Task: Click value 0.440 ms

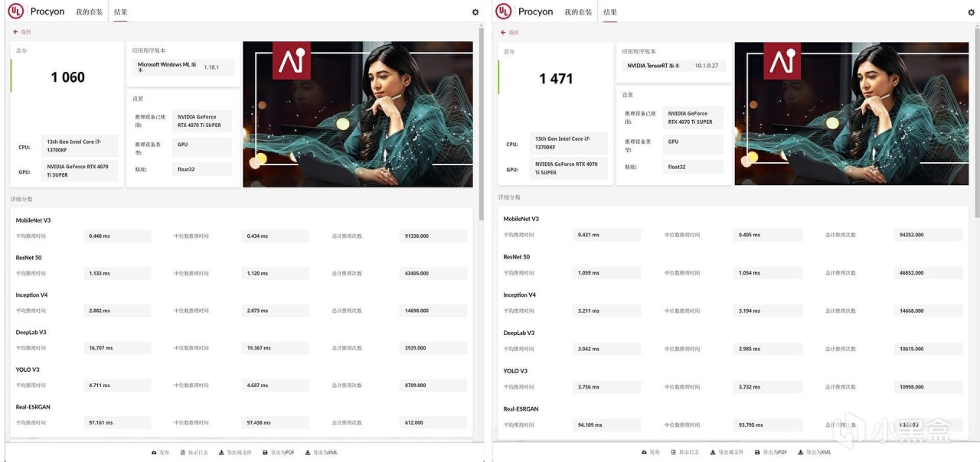Action: [117, 236]
